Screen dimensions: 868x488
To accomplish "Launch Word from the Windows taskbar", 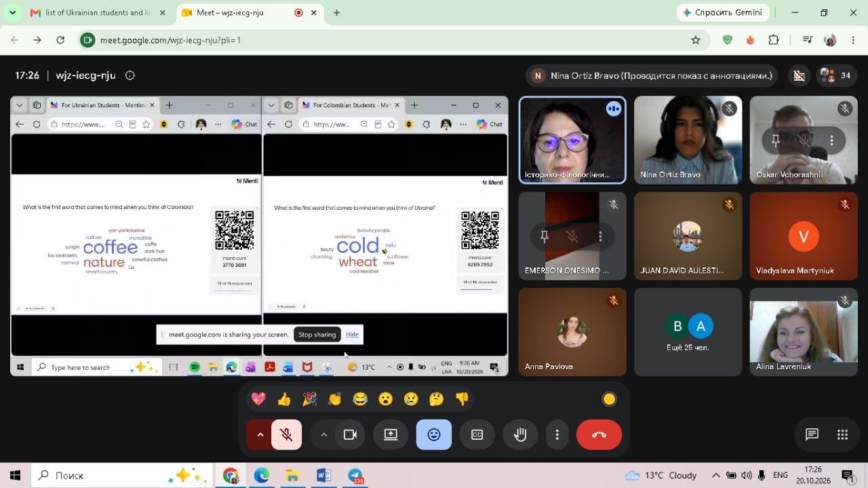I will (323, 475).
